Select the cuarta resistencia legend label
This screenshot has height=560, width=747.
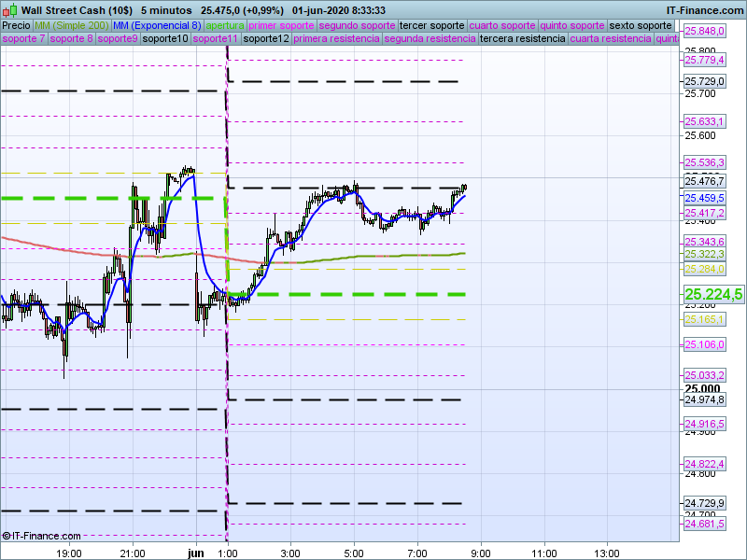(611, 38)
